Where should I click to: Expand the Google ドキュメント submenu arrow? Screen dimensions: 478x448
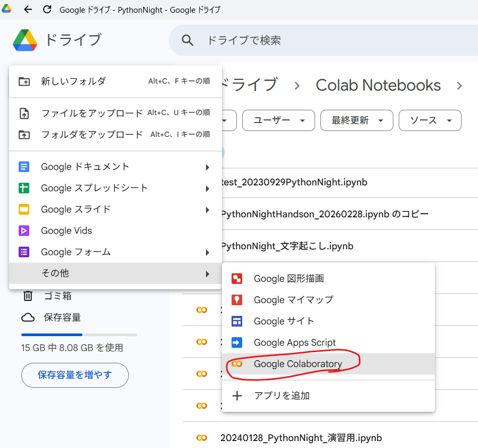pyautogui.click(x=208, y=167)
